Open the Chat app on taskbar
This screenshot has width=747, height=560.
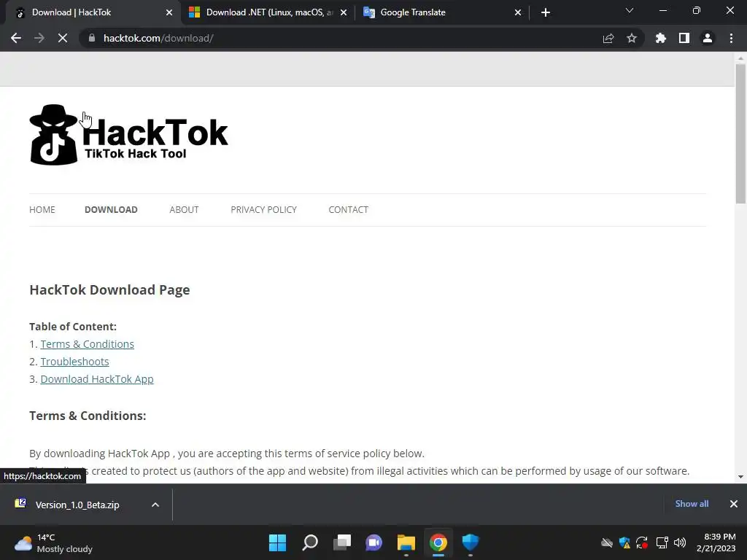click(x=374, y=542)
